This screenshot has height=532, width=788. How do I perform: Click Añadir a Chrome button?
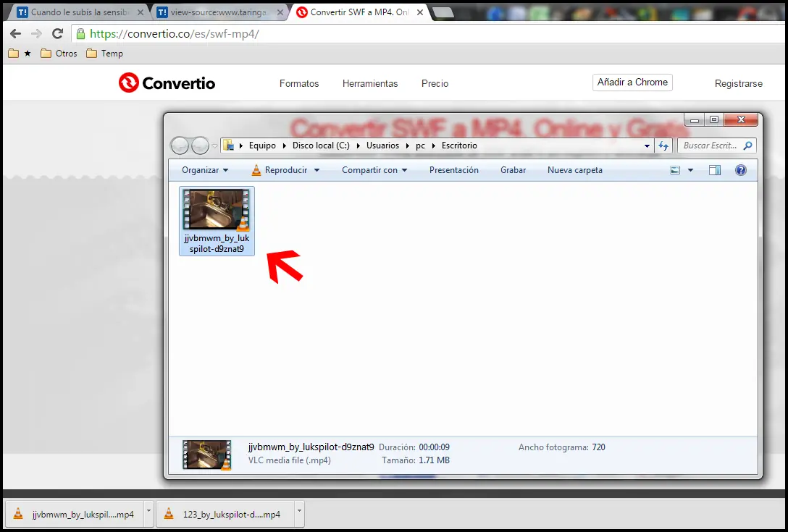point(632,83)
